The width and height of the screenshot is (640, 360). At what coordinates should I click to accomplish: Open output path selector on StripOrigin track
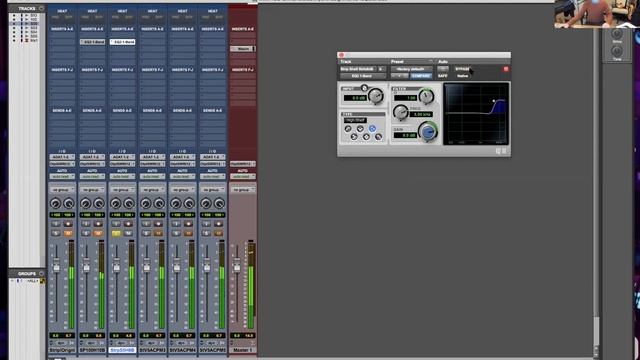pos(62,164)
